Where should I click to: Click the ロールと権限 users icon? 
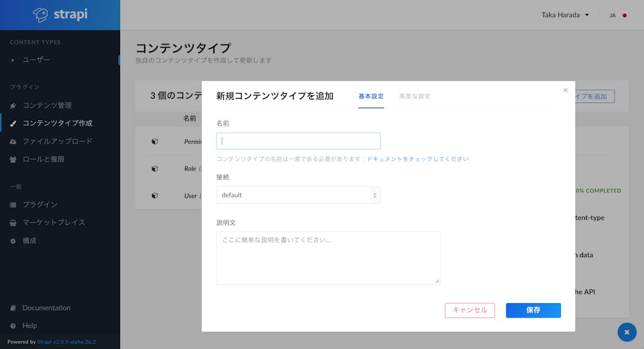13,159
